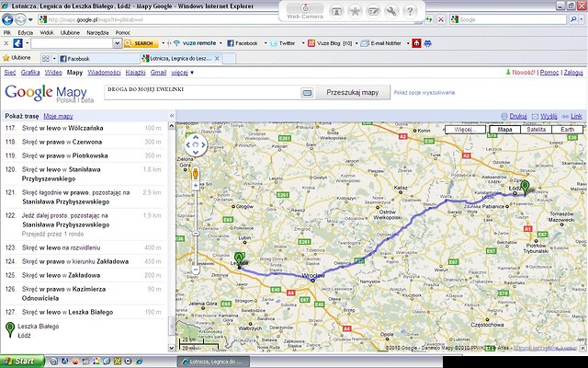Open the Więcej... map layers button
The width and height of the screenshot is (588, 368).
[x=466, y=130]
